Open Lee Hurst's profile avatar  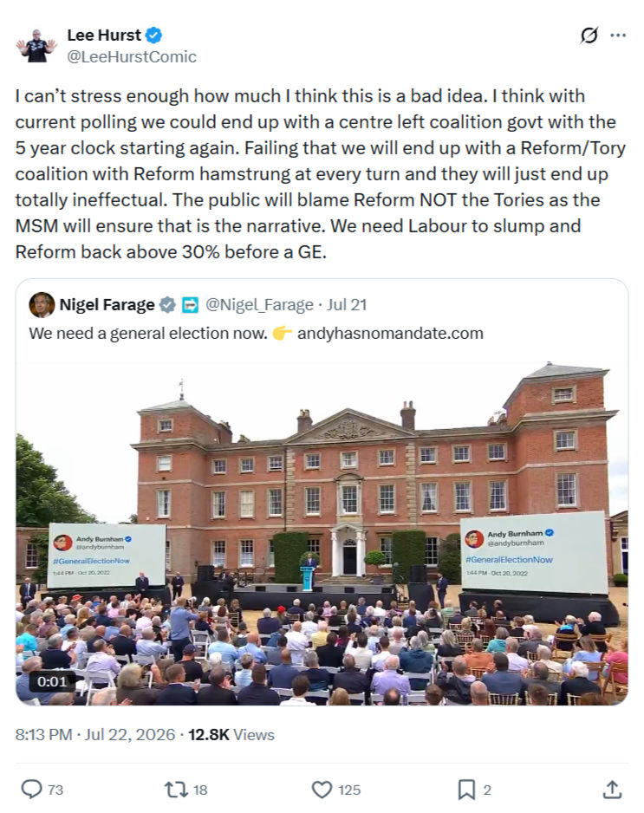pyautogui.click(x=36, y=46)
